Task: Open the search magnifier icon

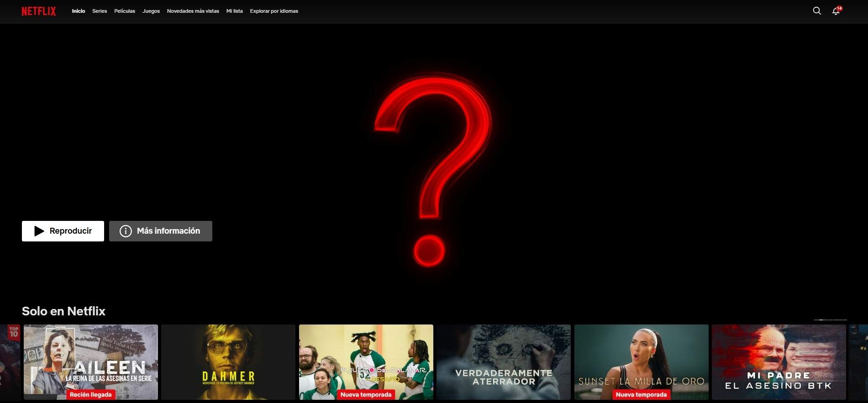Action: point(817,11)
